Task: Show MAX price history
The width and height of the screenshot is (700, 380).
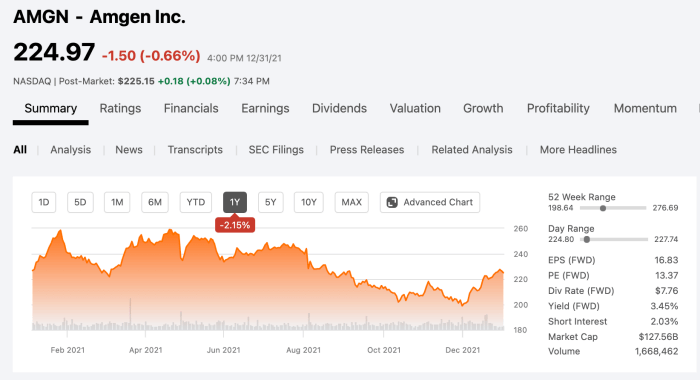Action: point(351,202)
